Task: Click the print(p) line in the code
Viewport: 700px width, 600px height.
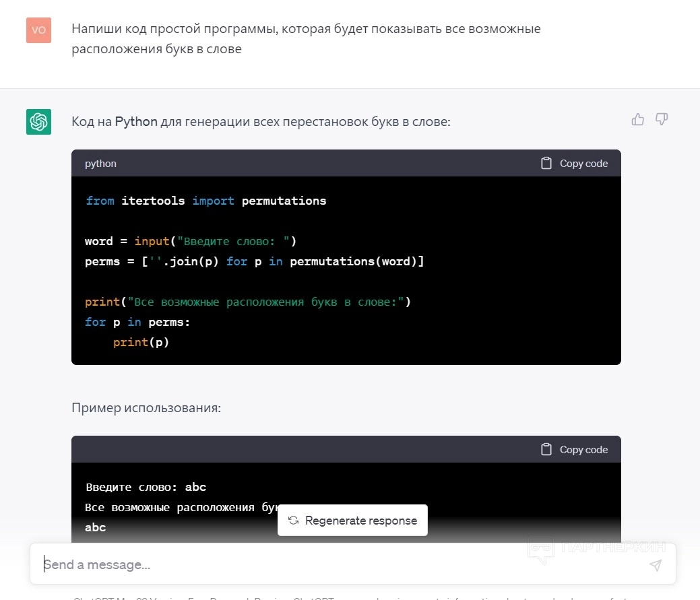Action: [141, 342]
